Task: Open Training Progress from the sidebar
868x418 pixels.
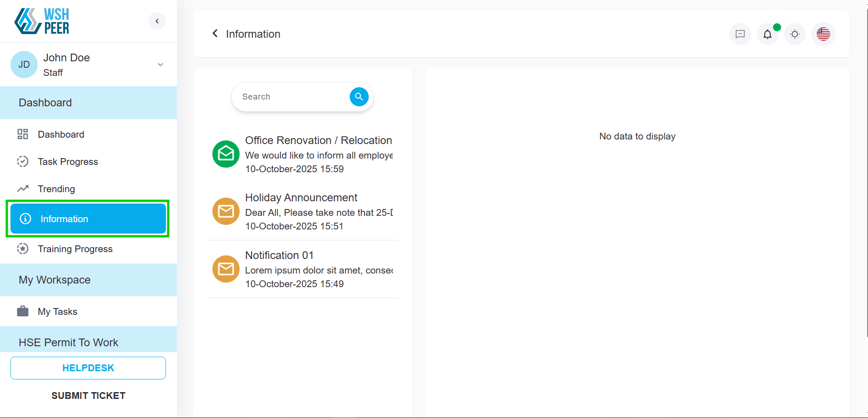Action: (x=75, y=249)
